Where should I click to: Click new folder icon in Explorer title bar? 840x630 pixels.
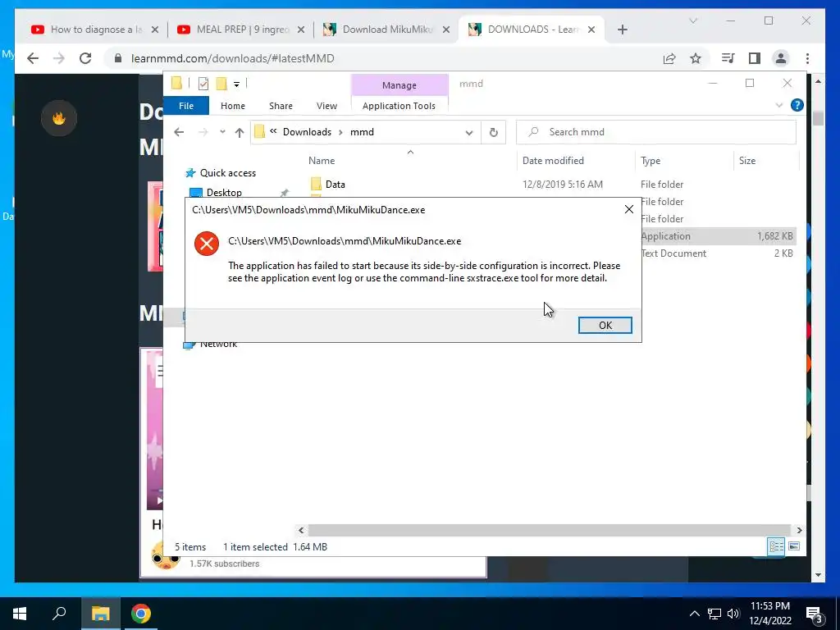coord(221,84)
